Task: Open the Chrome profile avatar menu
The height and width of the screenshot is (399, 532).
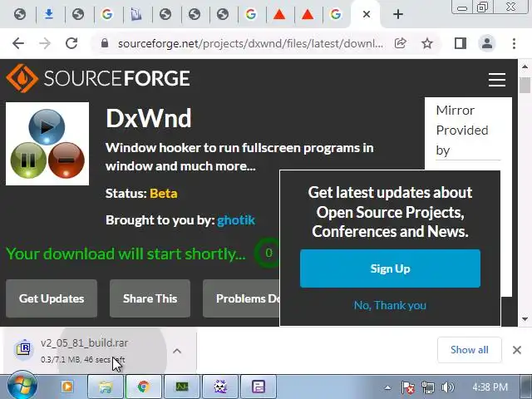Action: pyautogui.click(x=487, y=43)
